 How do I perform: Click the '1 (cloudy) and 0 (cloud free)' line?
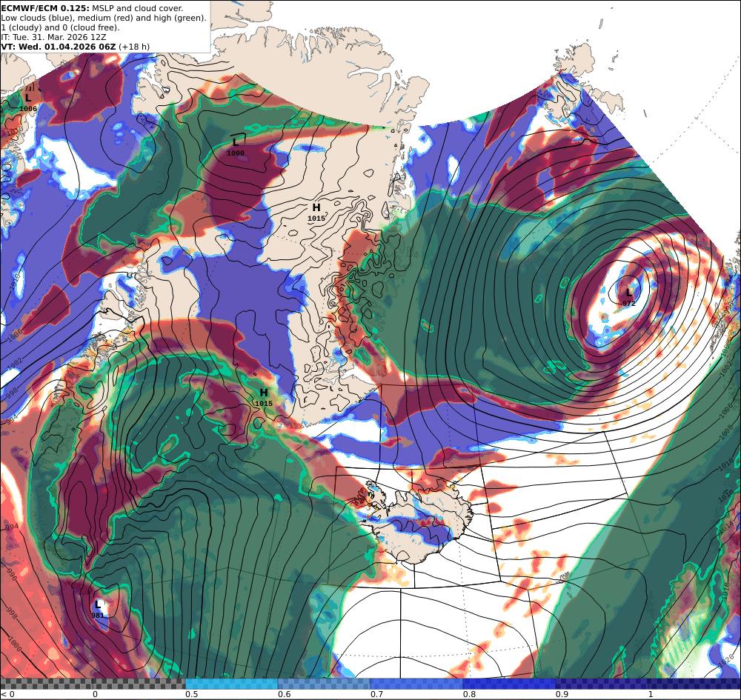[x=60, y=27]
